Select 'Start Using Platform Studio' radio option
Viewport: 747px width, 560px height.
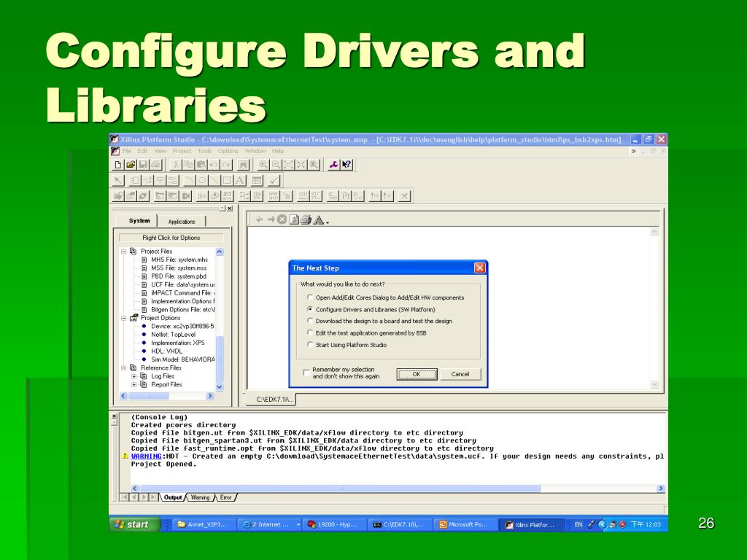pos(310,345)
